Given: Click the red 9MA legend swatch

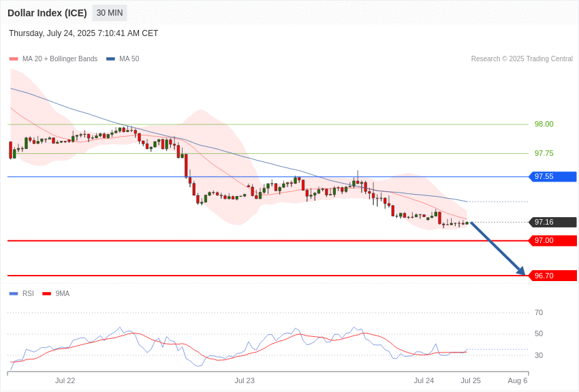Looking at the screenshot, I should point(46,293).
